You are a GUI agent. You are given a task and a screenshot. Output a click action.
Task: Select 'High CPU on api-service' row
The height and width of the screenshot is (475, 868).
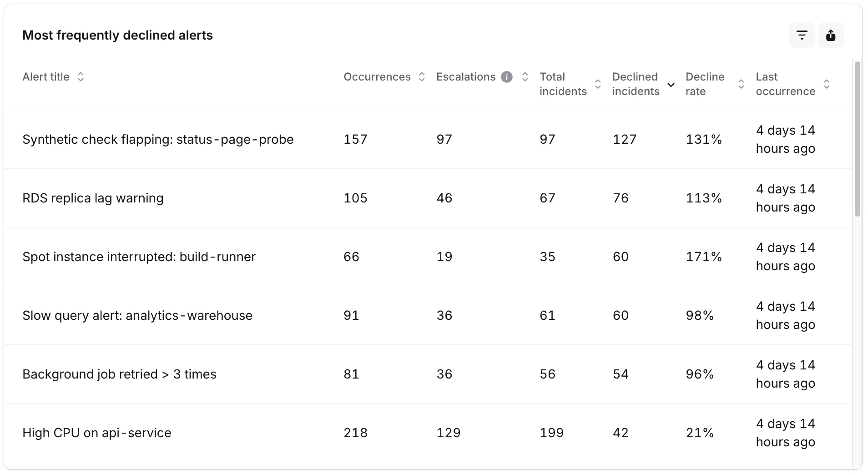point(428,433)
